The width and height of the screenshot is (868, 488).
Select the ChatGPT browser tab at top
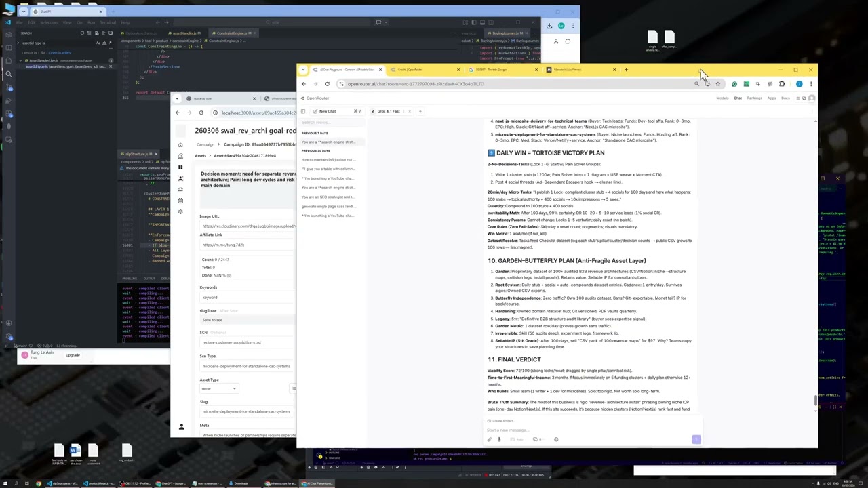tap(66, 12)
